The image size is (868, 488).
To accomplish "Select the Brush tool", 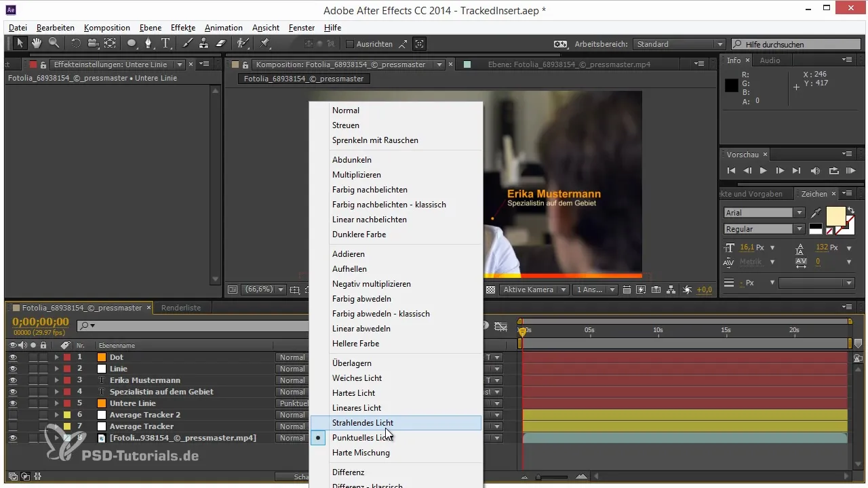I will tap(188, 43).
